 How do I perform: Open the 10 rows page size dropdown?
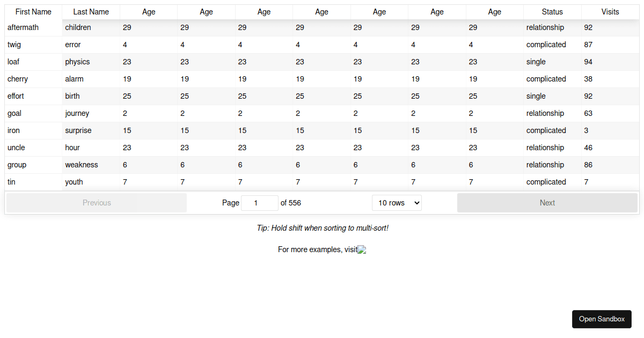coord(397,203)
